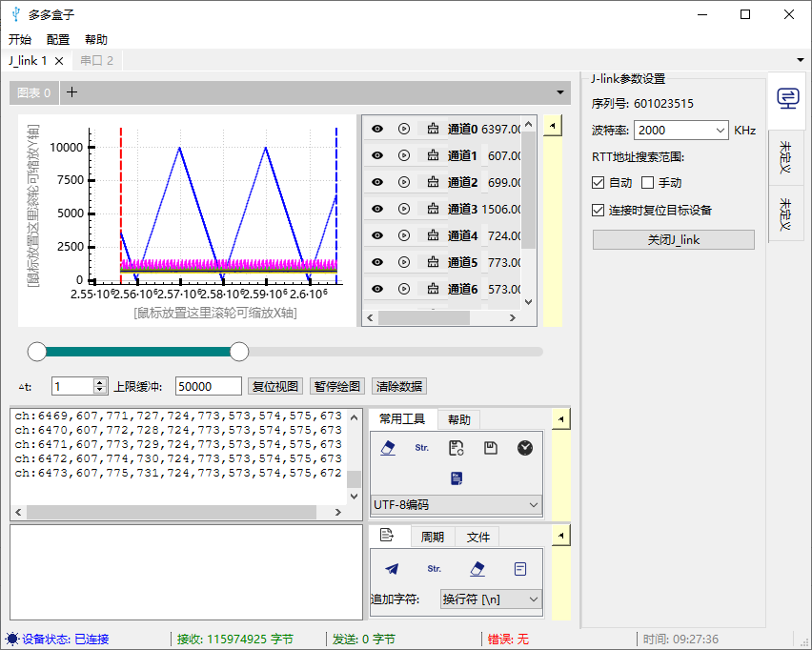Open the 换行符 [\n] append character dropdown
Image resolution: width=812 pixels, height=650 pixels.
(x=491, y=599)
